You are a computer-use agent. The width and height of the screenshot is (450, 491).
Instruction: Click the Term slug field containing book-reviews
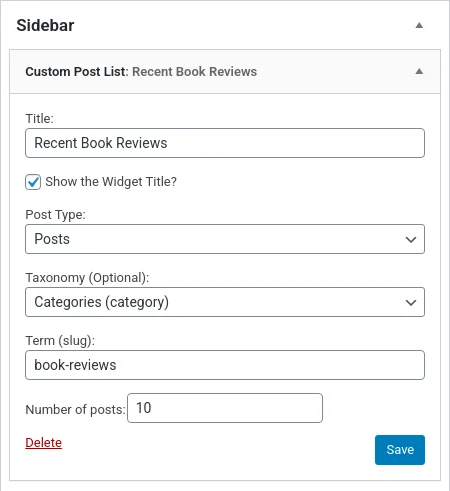(x=225, y=365)
